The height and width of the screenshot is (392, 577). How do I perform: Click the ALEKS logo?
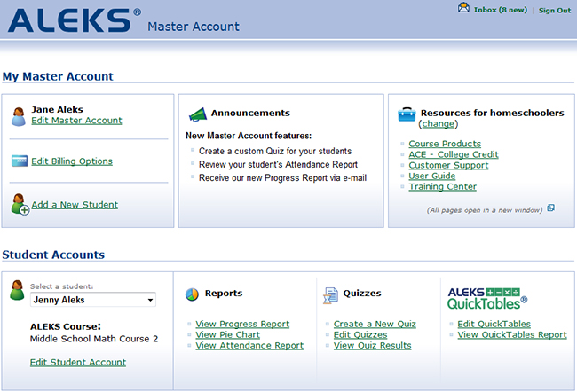[x=75, y=20]
